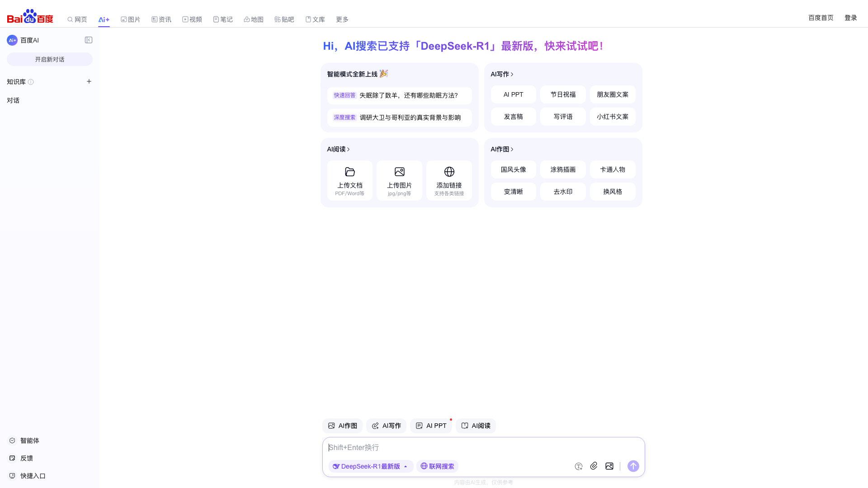Click the AI PPT chip above input
868x488 pixels.
tap(431, 426)
